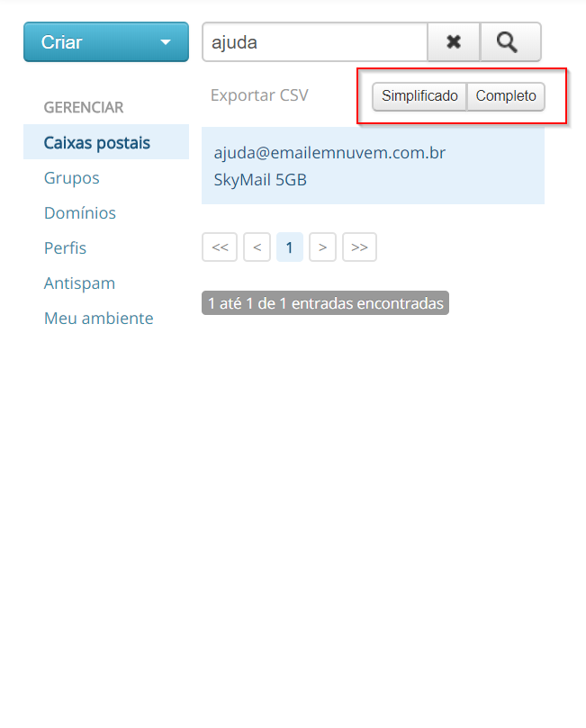
Task: Click the SkyMail 5GB plan text
Action: coord(260,180)
